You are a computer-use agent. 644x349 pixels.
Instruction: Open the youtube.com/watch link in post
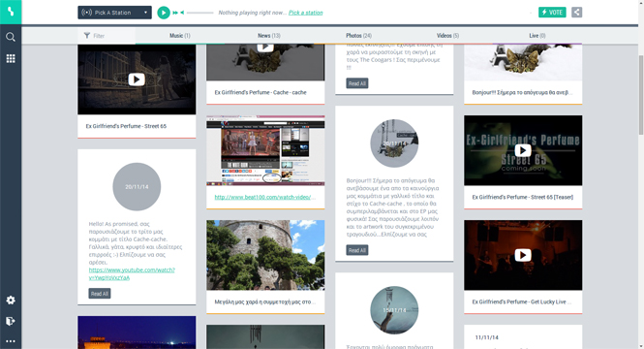click(x=132, y=273)
